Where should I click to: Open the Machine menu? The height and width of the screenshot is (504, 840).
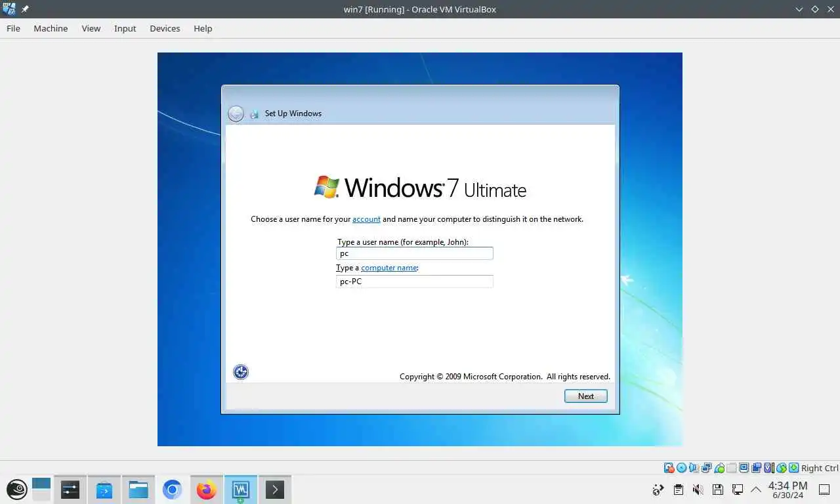[51, 28]
